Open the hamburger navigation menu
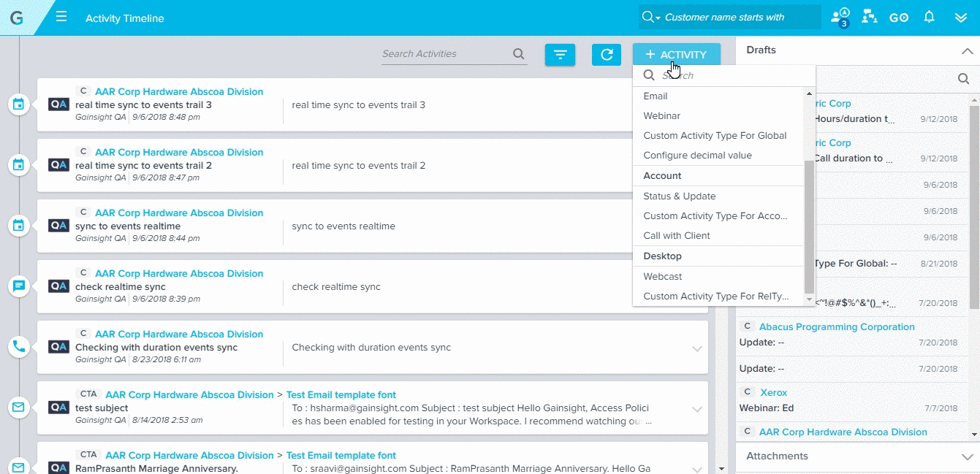 click(61, 17)
